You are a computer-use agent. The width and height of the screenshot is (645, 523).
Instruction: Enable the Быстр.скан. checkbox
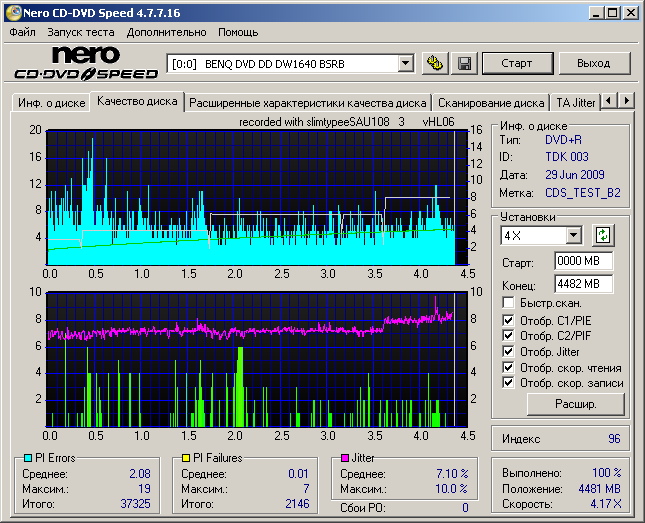coord(509,303)
